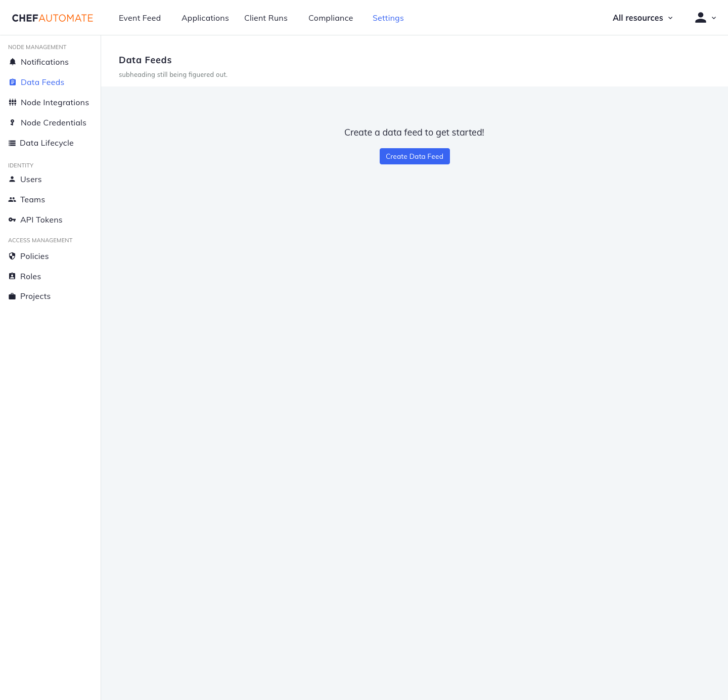Image resolution: width=728 pixels, height=700 pixels.
Task: Navigate to Client Runs
Action: tap(265, 18)
